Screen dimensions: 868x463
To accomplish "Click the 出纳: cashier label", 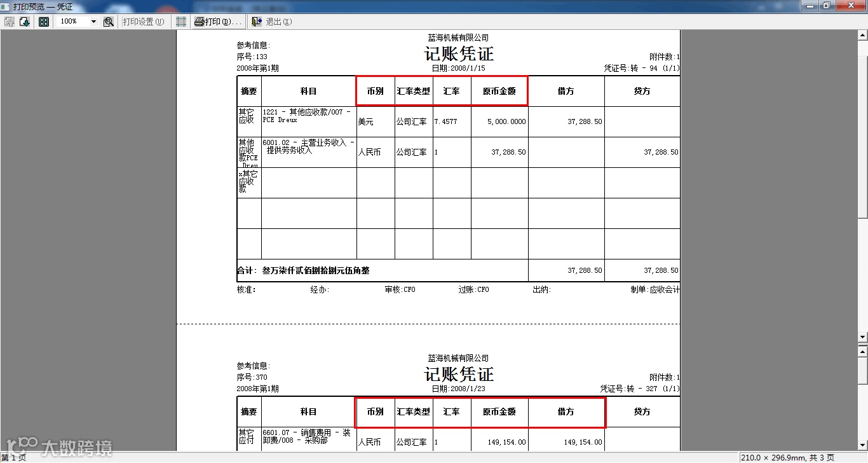I will (x=542, y=289).
